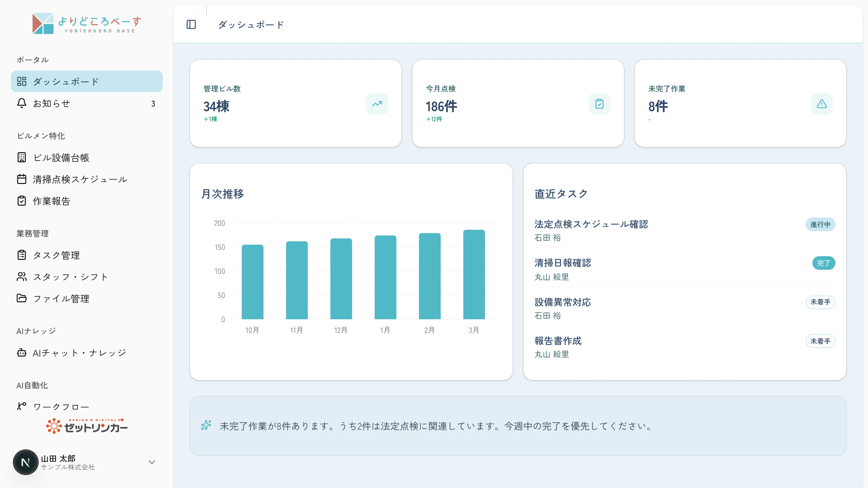
Task: Click the 3月 bar in the monthly chart
Action: click(474, 274)
